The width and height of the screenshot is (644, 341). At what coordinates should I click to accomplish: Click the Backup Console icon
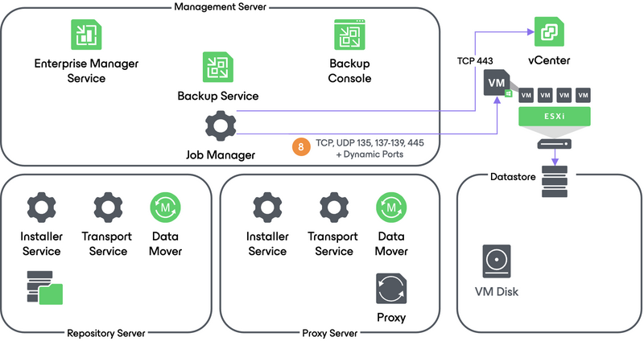coord(350,35)
